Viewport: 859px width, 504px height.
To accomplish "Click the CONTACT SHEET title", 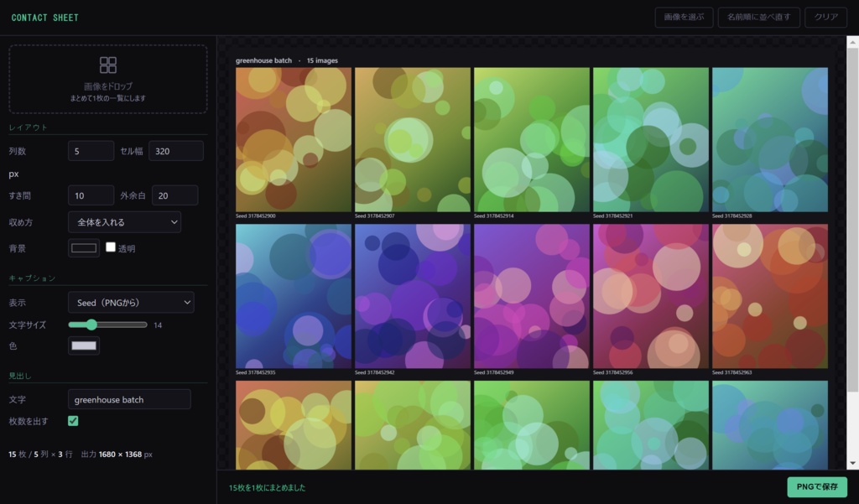I will click(45, 18).
